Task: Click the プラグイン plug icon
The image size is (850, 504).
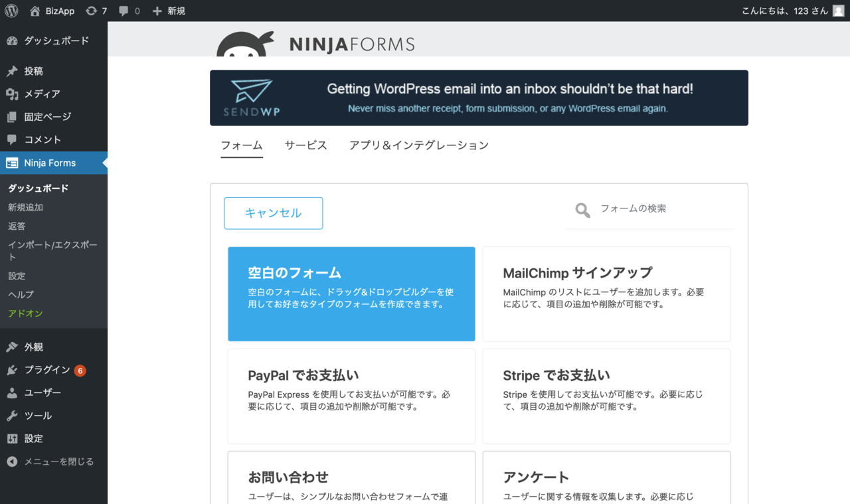Action: point(12,370)
